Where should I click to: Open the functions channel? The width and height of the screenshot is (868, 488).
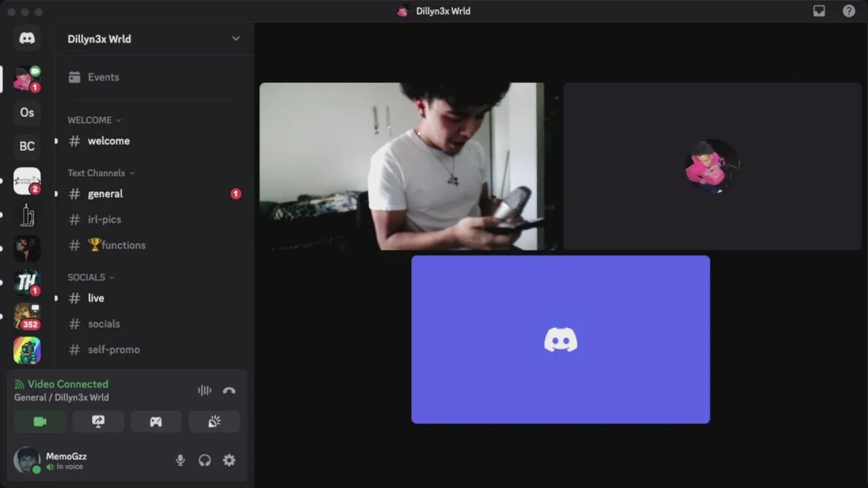[x=154, y=245]
